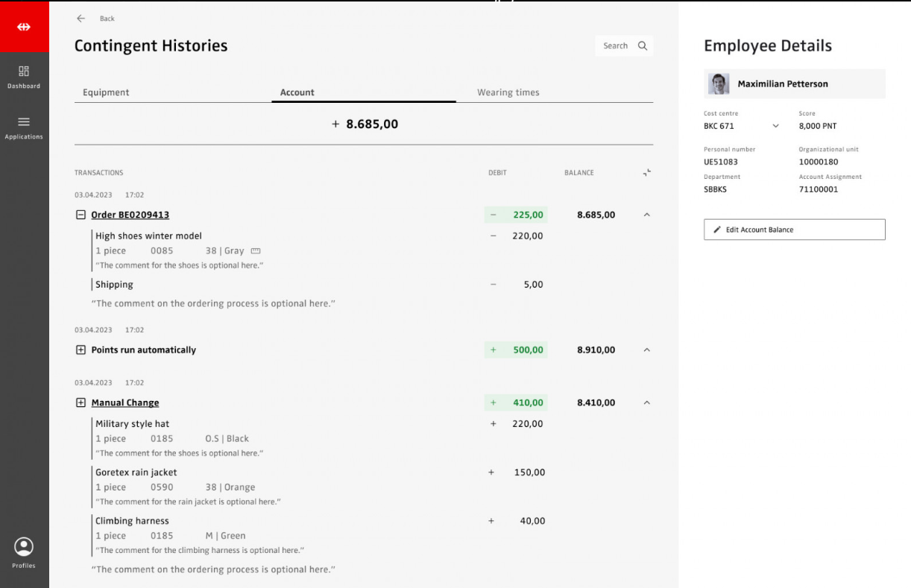The height and width of the screenshot is (588, 911).
Task: Toggle the Manual Change plus box
Action: coord(81,403)
